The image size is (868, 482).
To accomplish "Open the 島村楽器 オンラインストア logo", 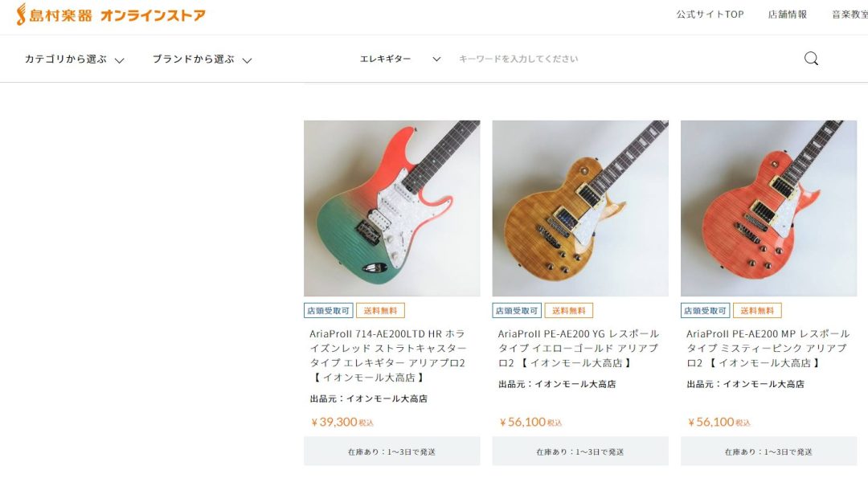I will (111, 15).
